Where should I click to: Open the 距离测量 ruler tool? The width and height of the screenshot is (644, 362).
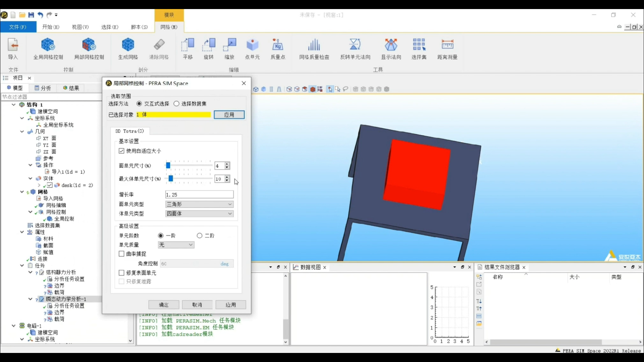pyautogui.click(x=447, y=49)
